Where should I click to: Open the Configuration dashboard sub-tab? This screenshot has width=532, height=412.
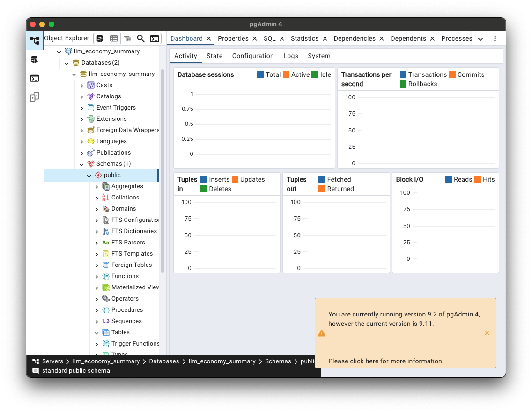coord(253,56)
